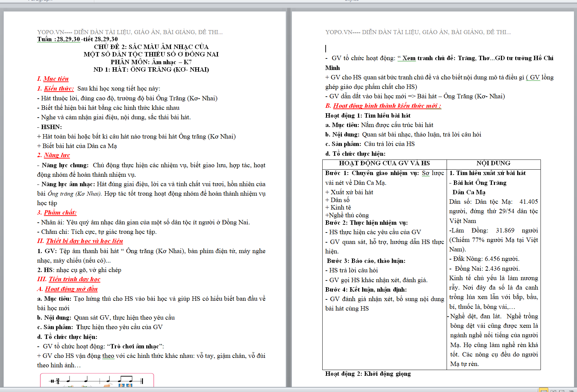Click 'Dân Ca Mạ' in the Nội dung column
The width and height of the screenshot is (577, 392).
469,192
